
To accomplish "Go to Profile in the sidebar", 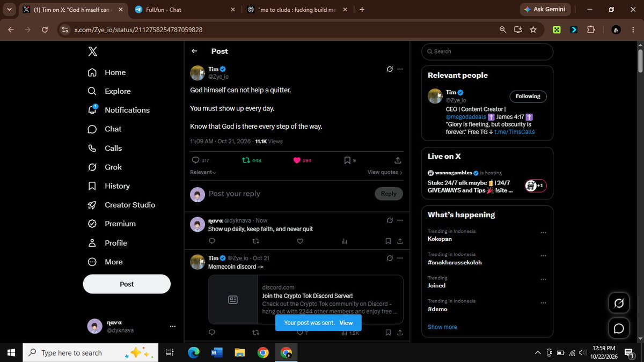I will pos(107,243).
